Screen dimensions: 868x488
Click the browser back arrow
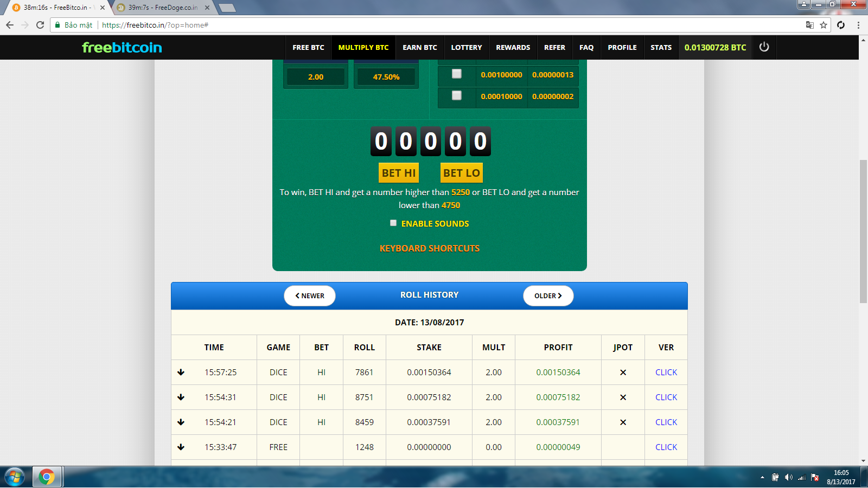click(10, 25)
